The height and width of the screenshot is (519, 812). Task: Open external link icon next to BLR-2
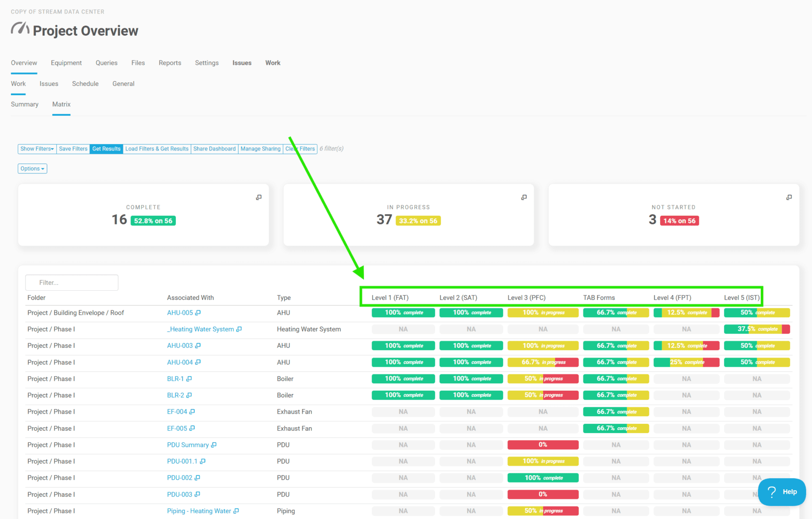point(189,395)
